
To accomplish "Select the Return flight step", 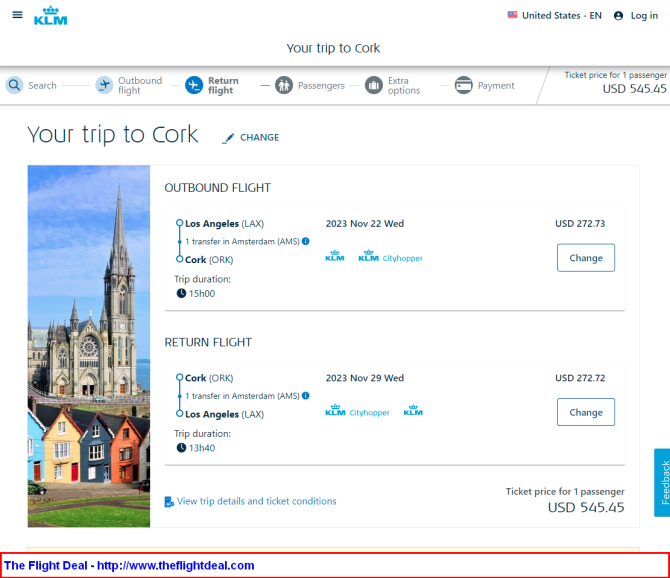I will point(223,85).
